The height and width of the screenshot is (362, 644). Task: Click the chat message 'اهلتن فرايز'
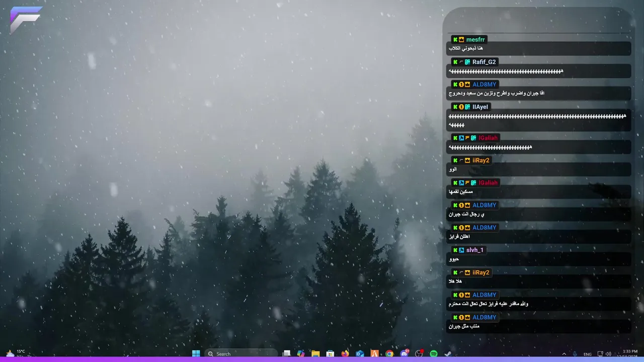pyautogui.click(x=459, y=237)
